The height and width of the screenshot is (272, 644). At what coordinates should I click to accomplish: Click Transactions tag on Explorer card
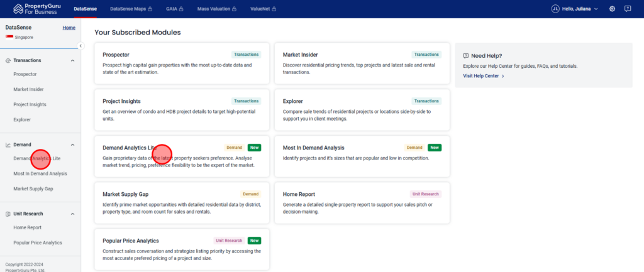(426, 101)
